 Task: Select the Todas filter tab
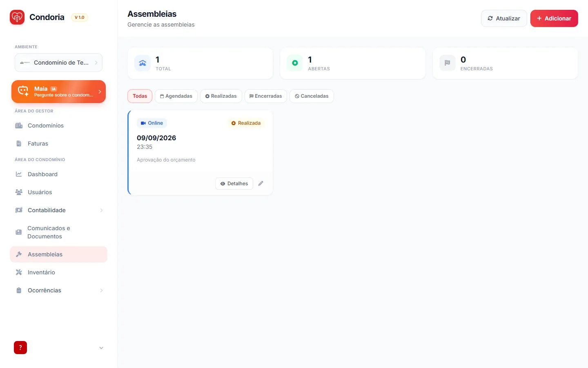(140, 96)
